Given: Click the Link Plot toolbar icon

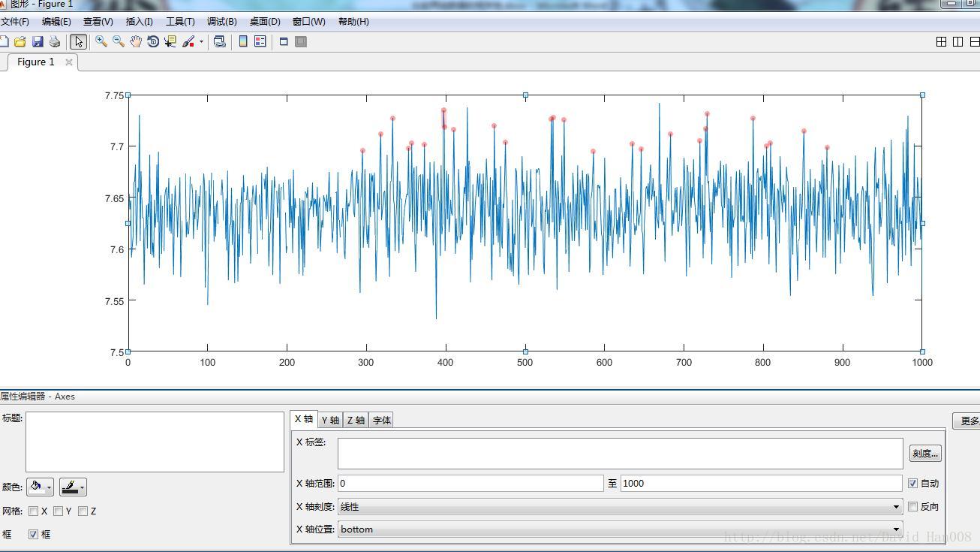Looking at the screenshot, I should [x=219, y=42].
